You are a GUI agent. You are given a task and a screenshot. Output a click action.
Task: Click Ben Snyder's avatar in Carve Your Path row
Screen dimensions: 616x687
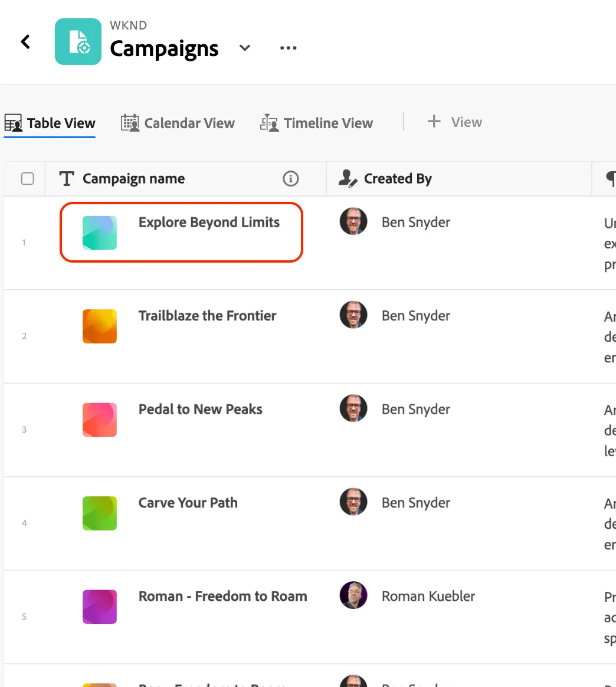353,502
